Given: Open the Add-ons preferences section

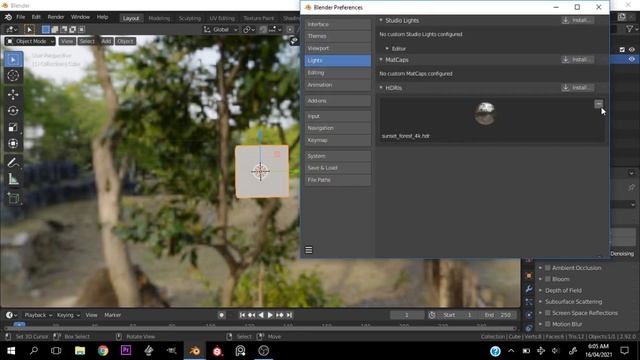Looking at the screenshot, I should pos(338,101).
